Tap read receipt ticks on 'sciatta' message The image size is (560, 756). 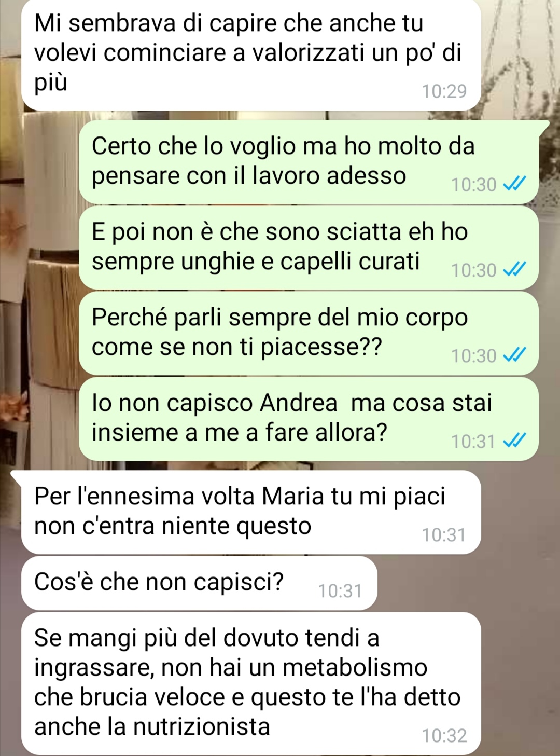click(x=515, y=269)
